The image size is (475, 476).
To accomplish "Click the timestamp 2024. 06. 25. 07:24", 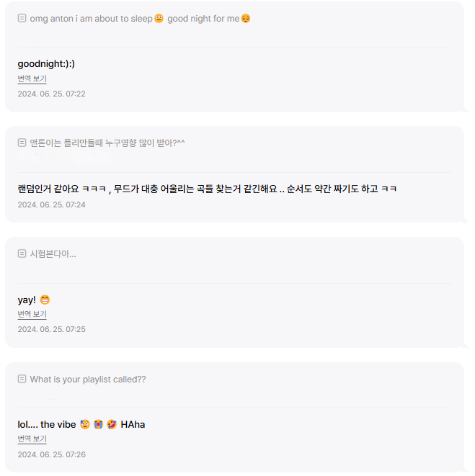I will [x=51, y=205].
